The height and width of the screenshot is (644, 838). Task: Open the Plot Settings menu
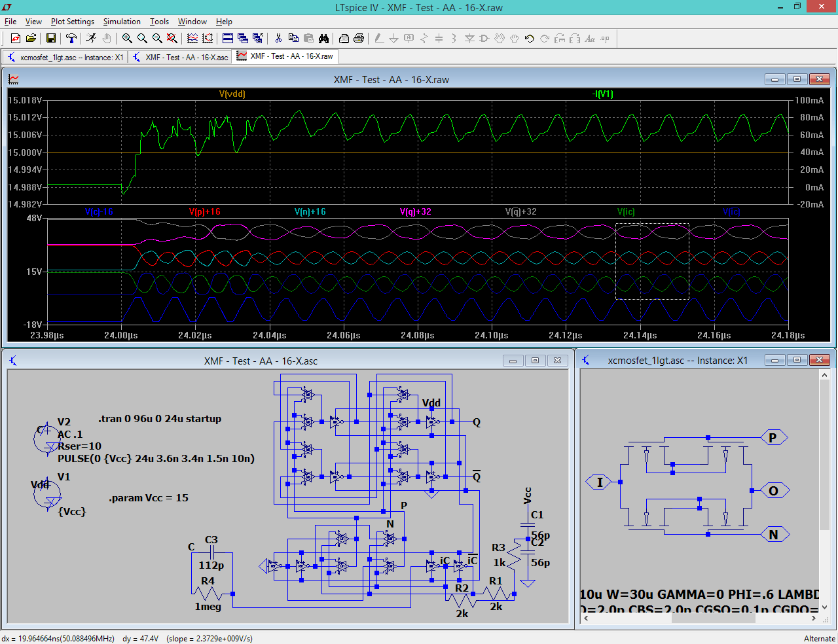click(73, 22)
